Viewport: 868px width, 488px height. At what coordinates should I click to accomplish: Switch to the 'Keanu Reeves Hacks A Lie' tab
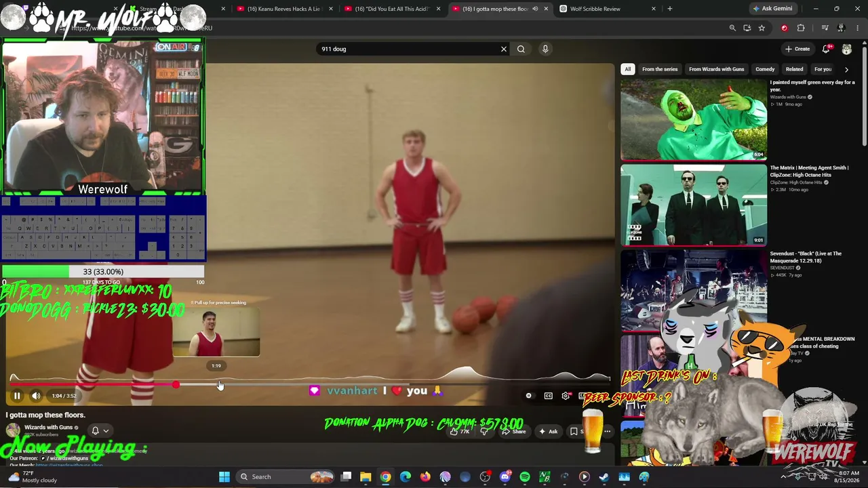click(283, 9)
